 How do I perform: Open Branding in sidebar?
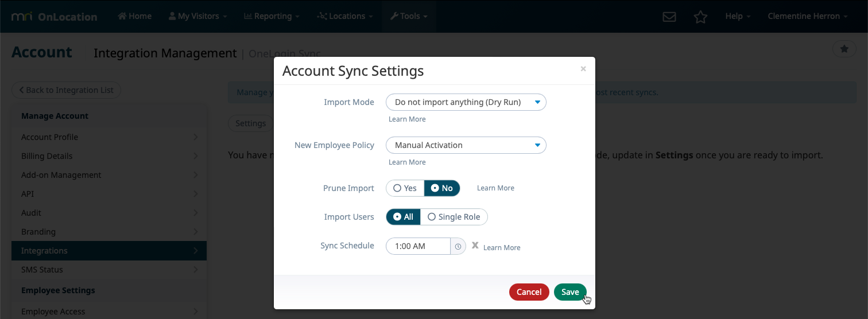point(109,232)
